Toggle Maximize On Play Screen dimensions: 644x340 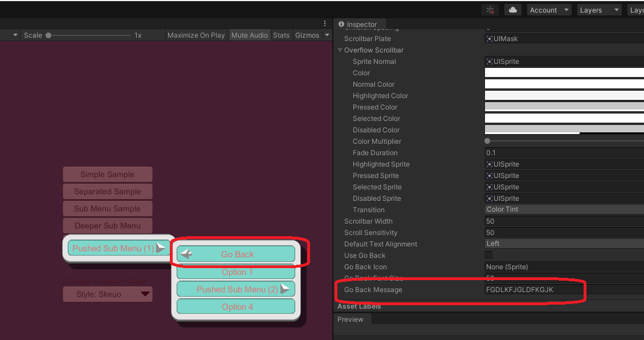coord(196,35)
